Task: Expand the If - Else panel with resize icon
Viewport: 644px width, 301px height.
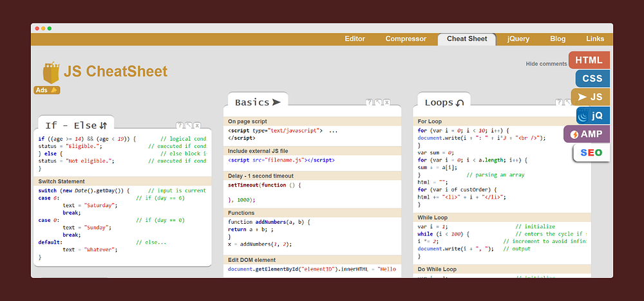Action: (x=189, y=125)
